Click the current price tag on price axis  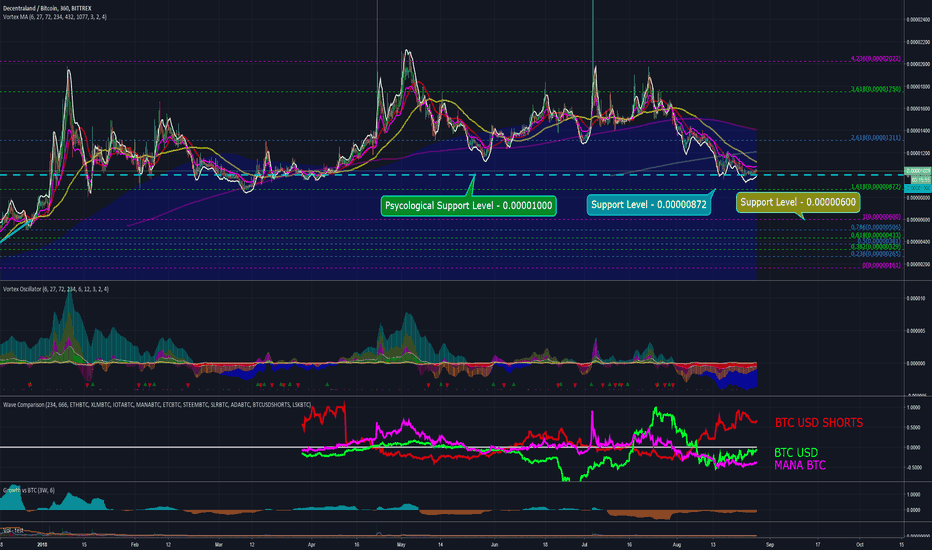[917, 171]
